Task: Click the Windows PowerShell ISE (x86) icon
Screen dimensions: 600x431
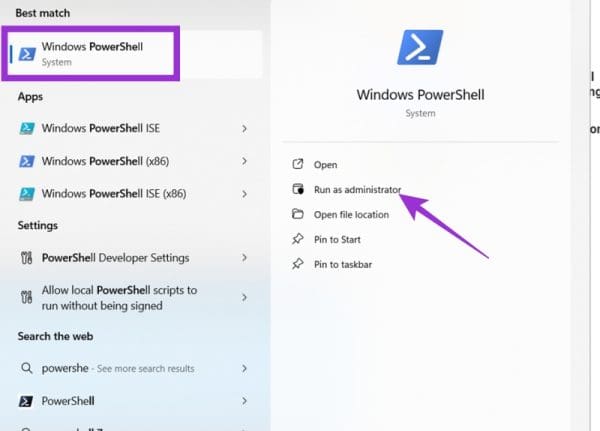Action: click(27, 194)
